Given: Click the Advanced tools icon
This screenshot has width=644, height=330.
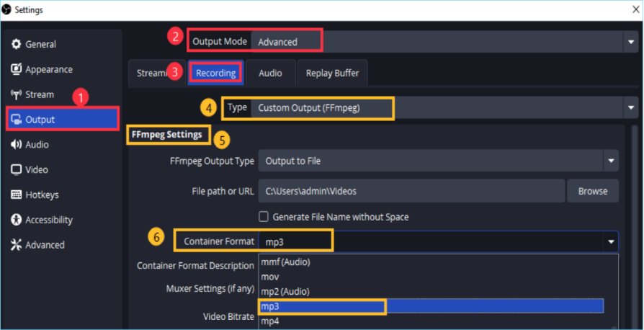Looking at the screenshot, I should pyautogui.click(x=16, y=245).
